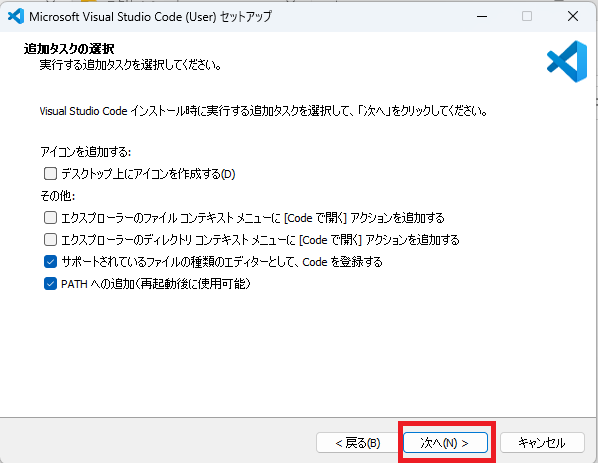598x463 pixels.
Task: Uncheck the register Code as editor checkbox
Action: tap(50, 262)
